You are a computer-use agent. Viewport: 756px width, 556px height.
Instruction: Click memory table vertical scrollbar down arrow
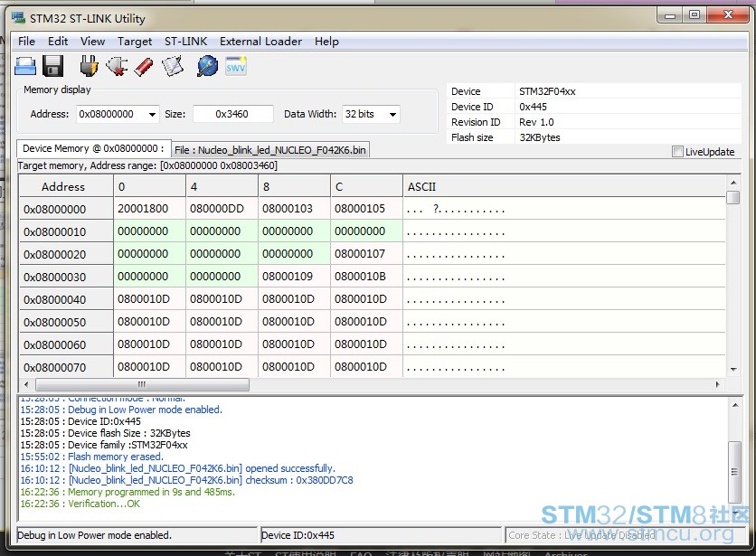point(732,370)
